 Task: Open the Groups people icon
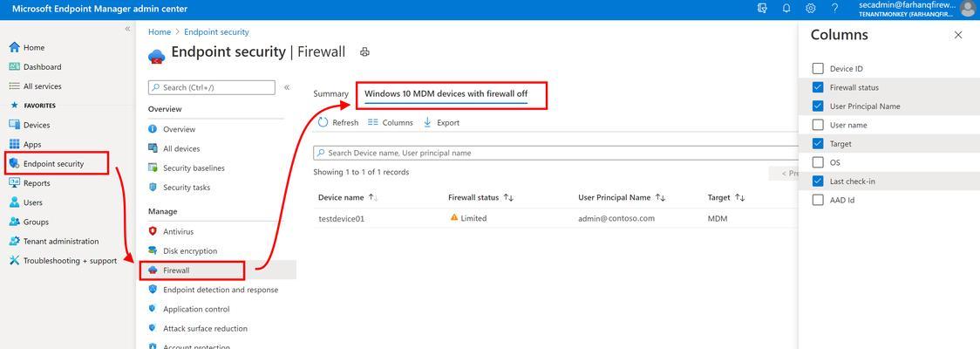click(14, 222)
